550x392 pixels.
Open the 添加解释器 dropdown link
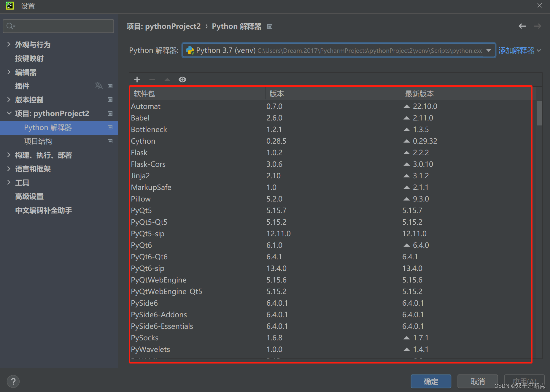point(520,50)
